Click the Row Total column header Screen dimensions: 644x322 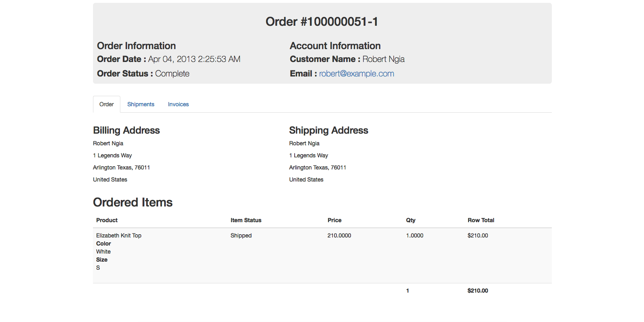(x=481, y=220)
